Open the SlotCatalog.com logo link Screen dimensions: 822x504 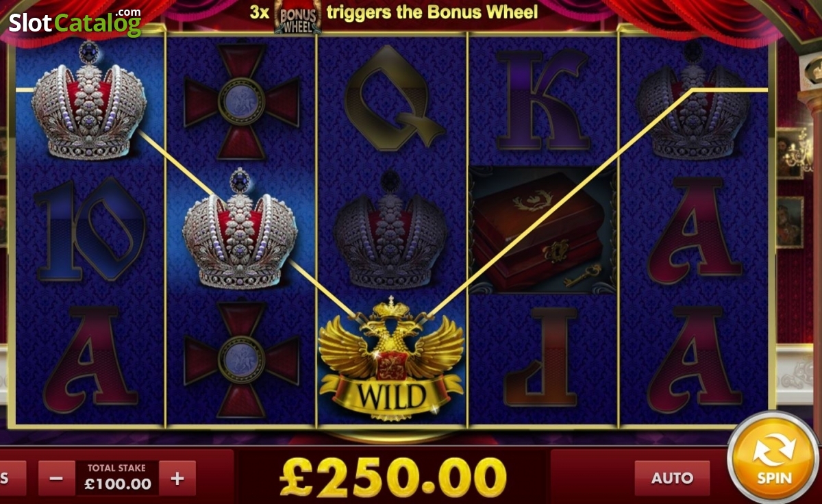coord(75,21)
